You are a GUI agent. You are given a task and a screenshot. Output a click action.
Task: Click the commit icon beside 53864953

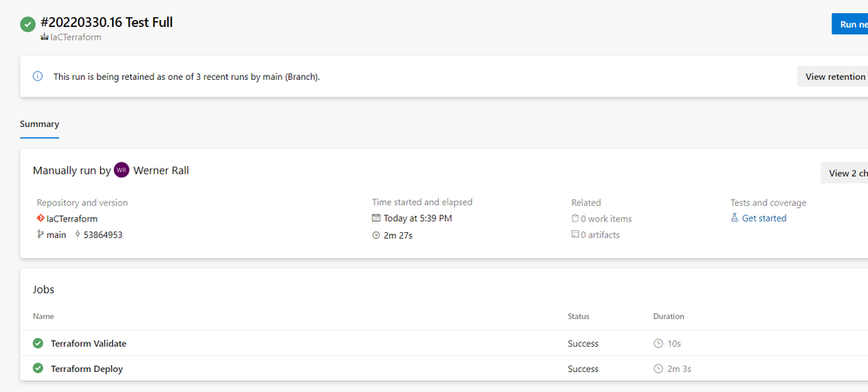(79, 235)
